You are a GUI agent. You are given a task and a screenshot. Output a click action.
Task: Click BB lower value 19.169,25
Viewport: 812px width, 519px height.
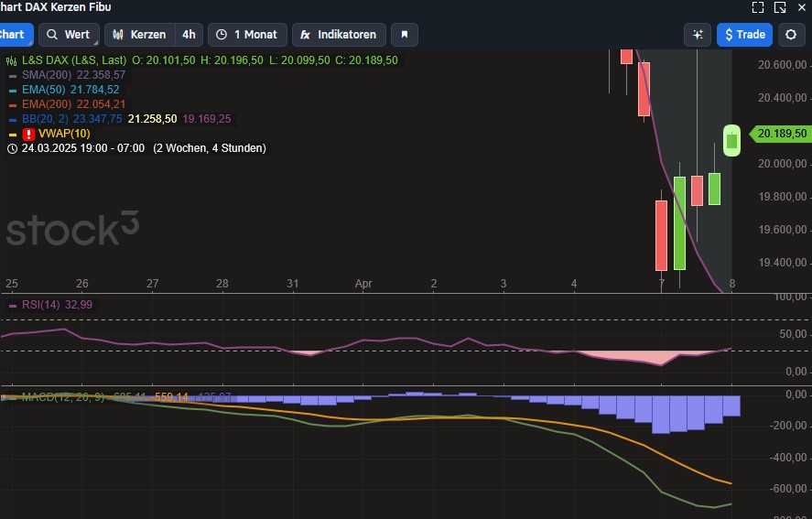click(207, 119)
